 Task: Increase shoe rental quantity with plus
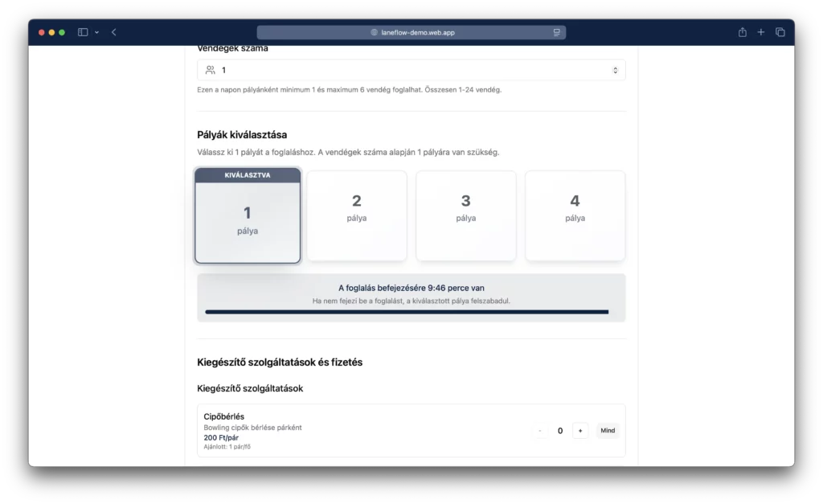(x=580, y=431)
